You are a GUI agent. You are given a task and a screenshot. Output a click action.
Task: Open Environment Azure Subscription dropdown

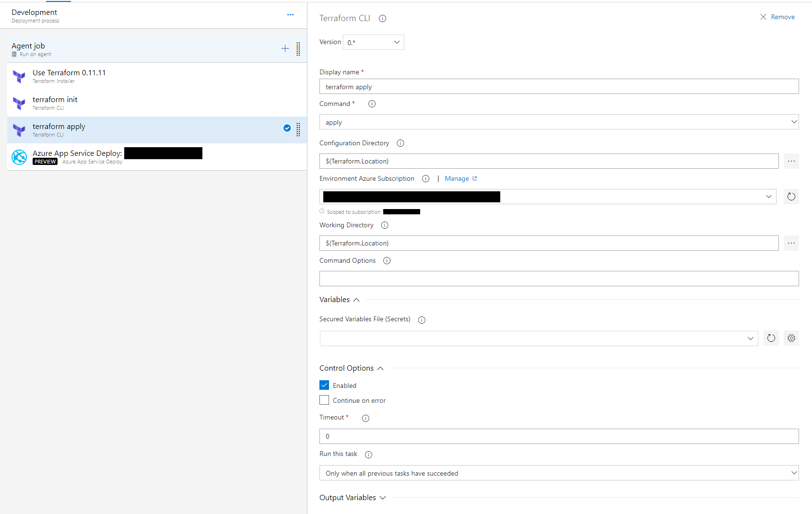click(548, 197)
